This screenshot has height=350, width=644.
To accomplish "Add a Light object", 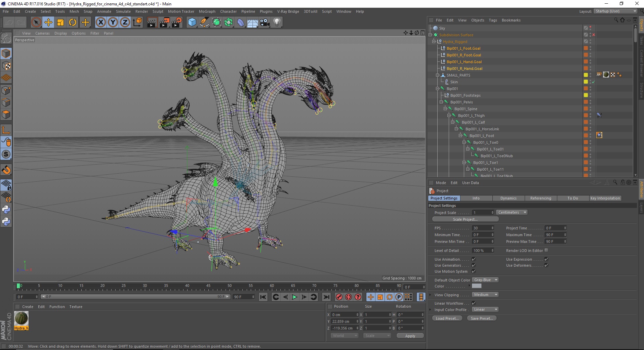I will coord(277,23).
